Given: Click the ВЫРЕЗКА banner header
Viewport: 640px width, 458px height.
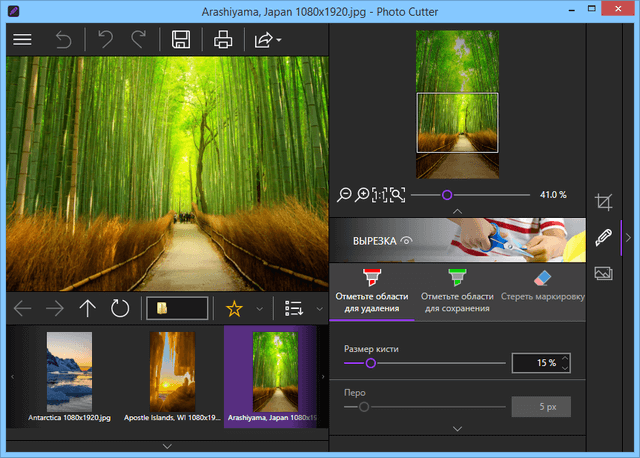Looking at the screenshot, I should pyautogui.click(x=458, y=240).
